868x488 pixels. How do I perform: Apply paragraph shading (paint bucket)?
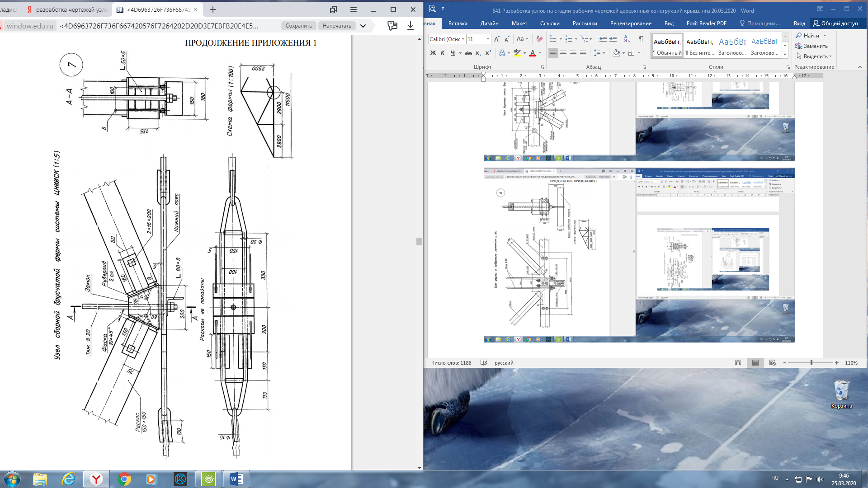point(616,53)
